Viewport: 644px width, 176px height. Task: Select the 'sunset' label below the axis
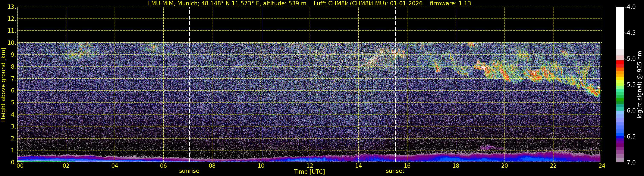pos(395,171)
